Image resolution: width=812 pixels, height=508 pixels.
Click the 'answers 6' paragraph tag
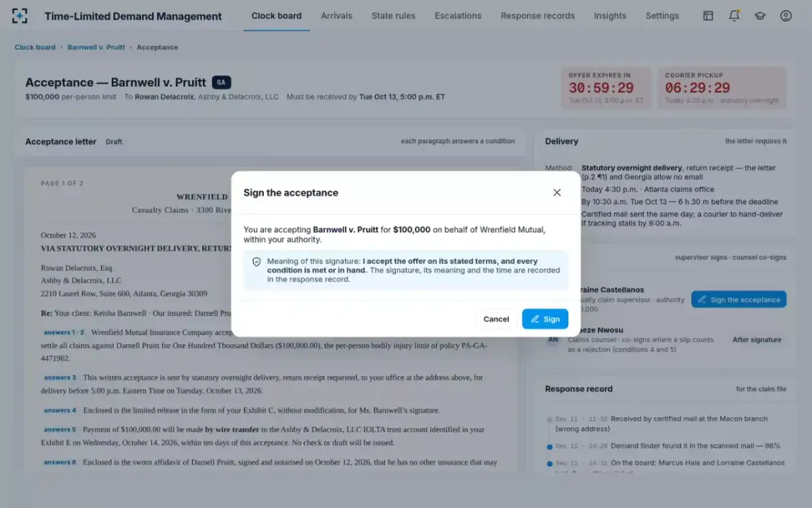tap(60, 462)
